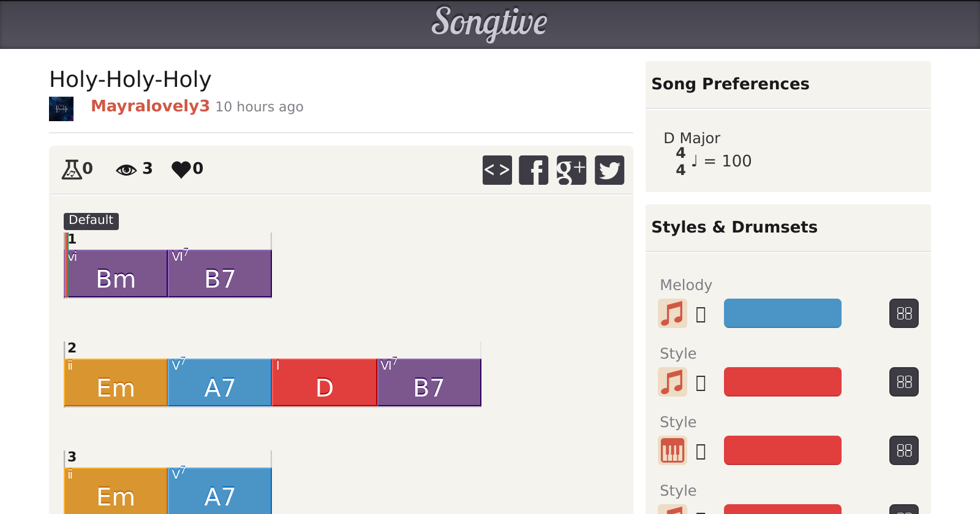Click the Melody music note icon
This screenshot has width=980, height=514.
click(x=673, y=313)
